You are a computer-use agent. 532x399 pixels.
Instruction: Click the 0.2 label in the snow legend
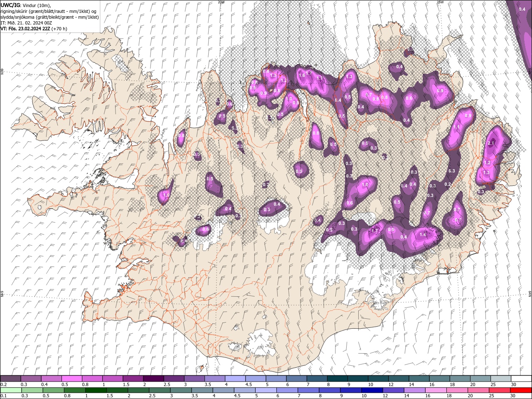coord(4,384)
